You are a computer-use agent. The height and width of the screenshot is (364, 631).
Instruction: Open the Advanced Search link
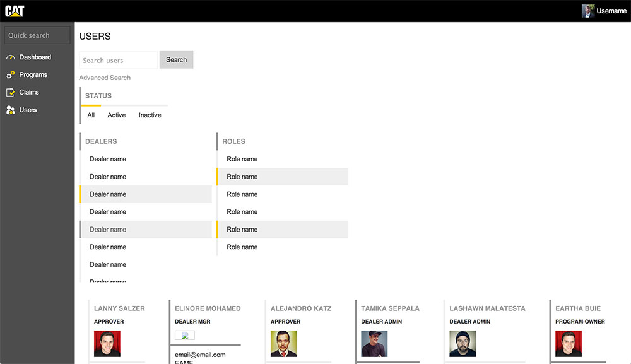[105, 78]
